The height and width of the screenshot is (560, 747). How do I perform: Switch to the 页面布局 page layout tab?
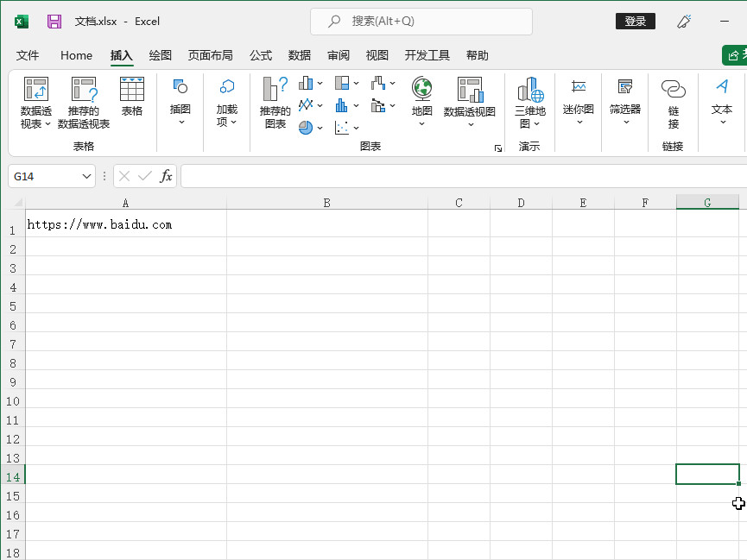211,56
